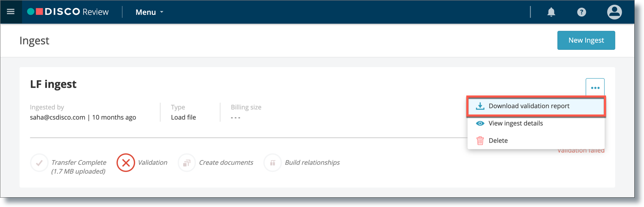Start a New Ingest
The height and width of the screenshot is (207, 644).
click(586, 40)
